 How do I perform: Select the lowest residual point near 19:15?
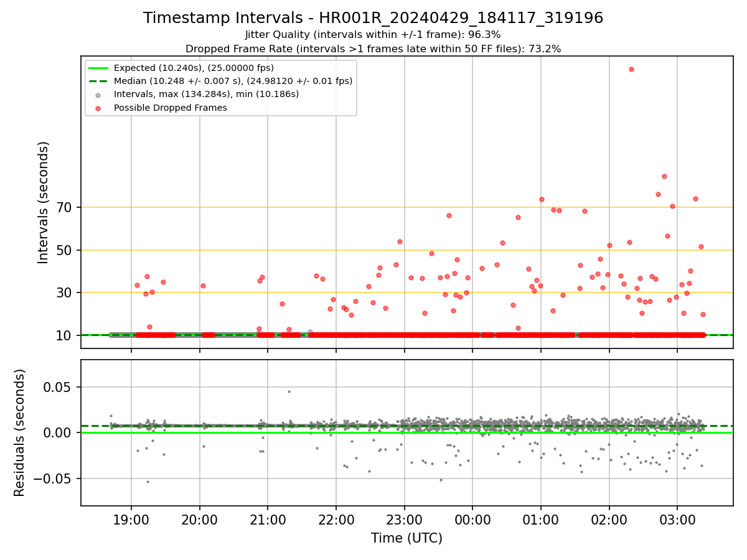(148, 482)
